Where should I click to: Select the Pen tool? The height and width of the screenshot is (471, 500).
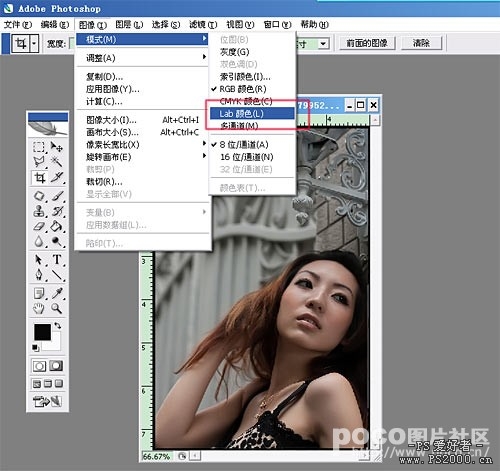39,275
